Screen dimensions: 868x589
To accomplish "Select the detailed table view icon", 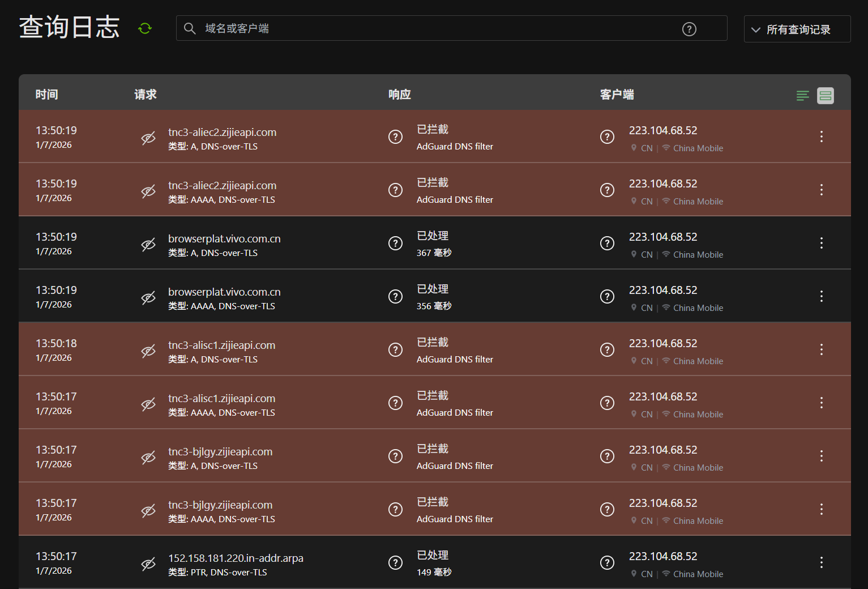I will pyautogui.click(x=825, y=96).
